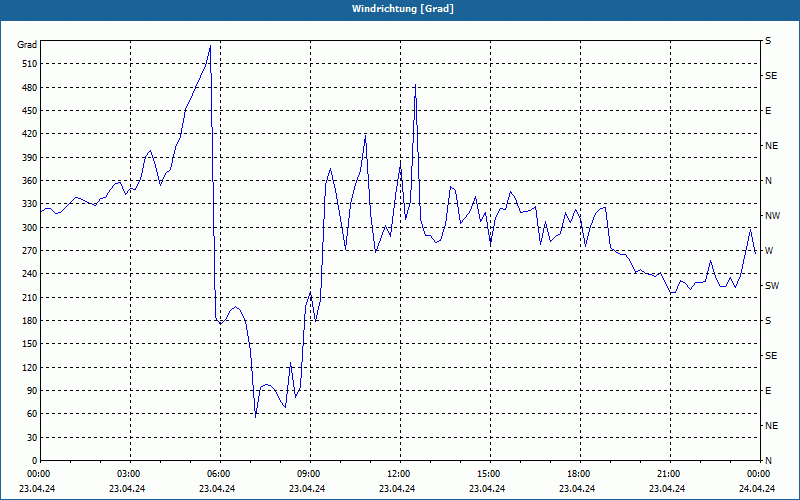Click the 24.04.24 date label

(x=757, y=488)
